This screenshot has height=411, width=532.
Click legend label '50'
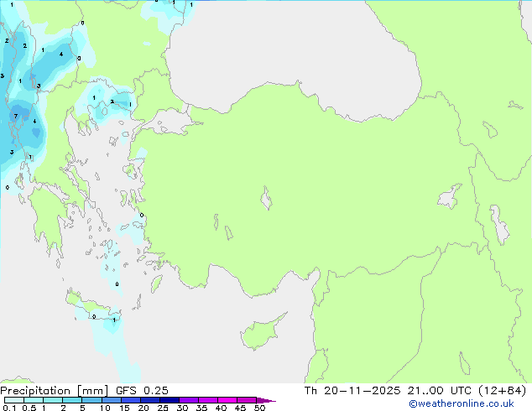(x=259, y=408)
